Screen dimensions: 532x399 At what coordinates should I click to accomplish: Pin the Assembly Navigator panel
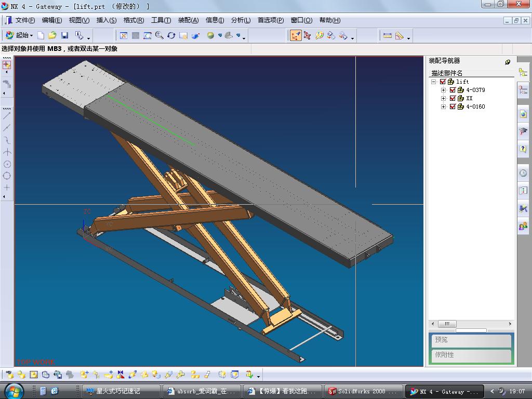[508, 62]
